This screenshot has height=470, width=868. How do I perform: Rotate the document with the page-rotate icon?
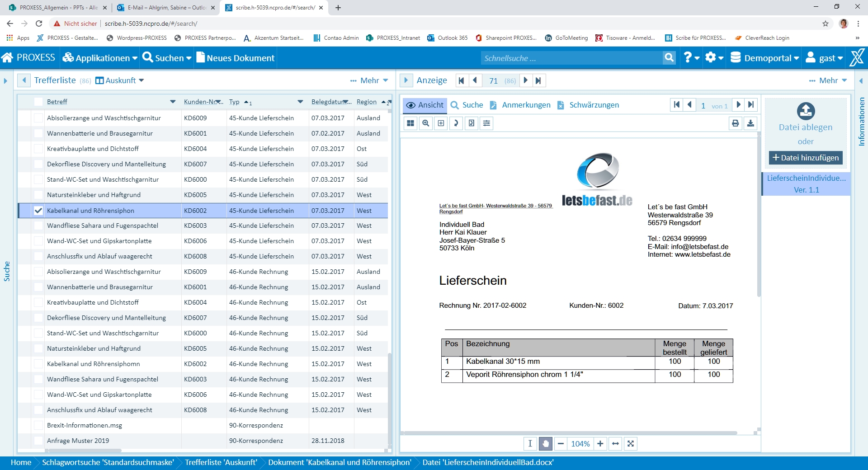tap(472, 123)
